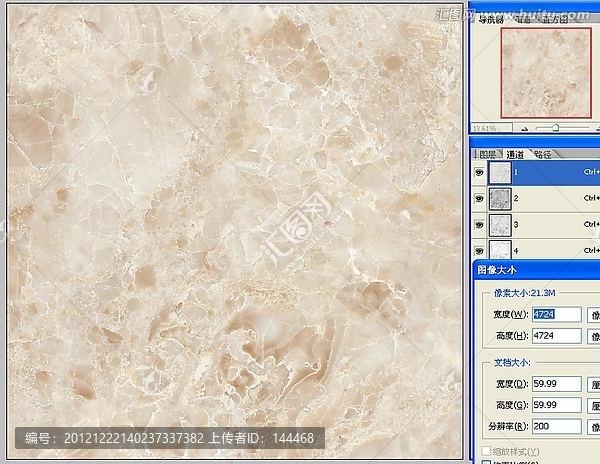The image size is (600, 464).
Task: Click the 分辨率(R) field showing 200
Action: click(x=557, y=427)
